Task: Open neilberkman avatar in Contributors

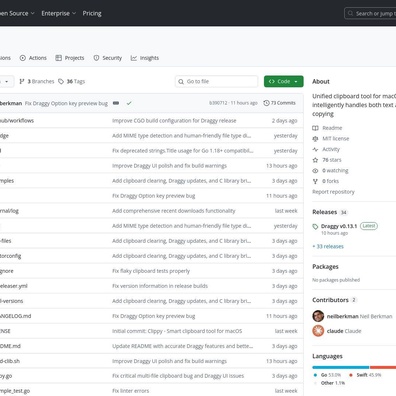Action: (x=318, y=316)
